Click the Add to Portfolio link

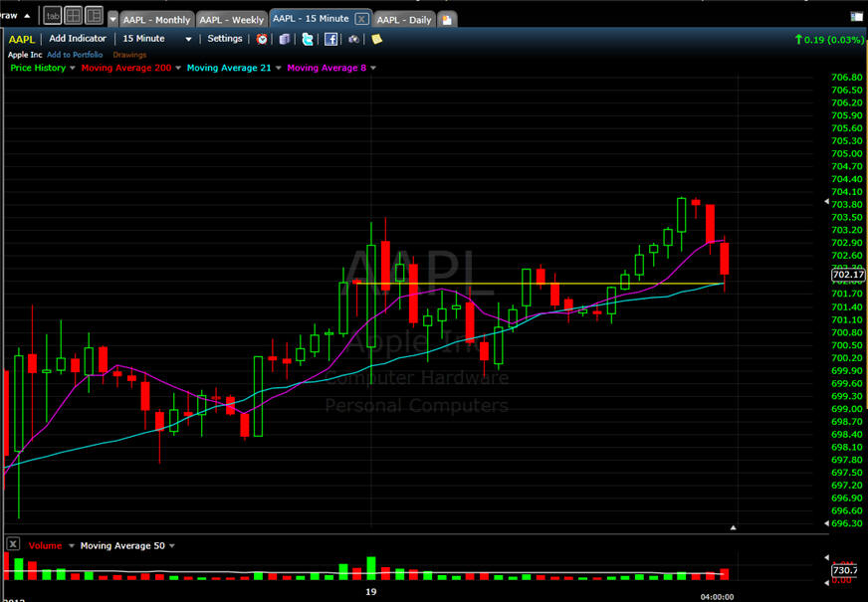tap(75, 54)
